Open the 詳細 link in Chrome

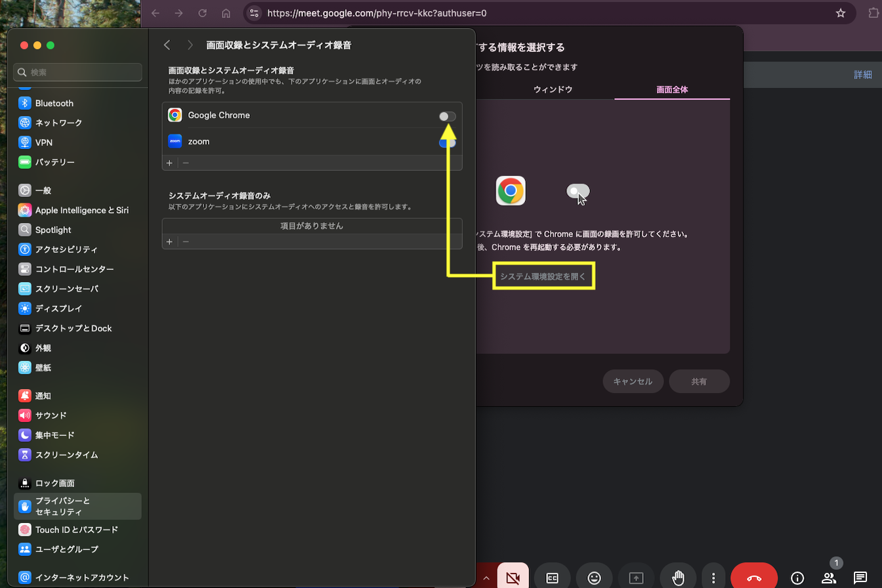(863, 74)
